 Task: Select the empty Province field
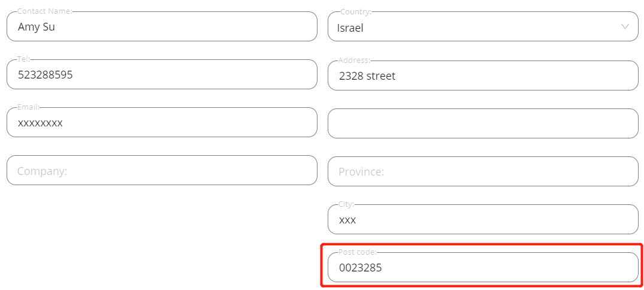(x=483, y=171)
